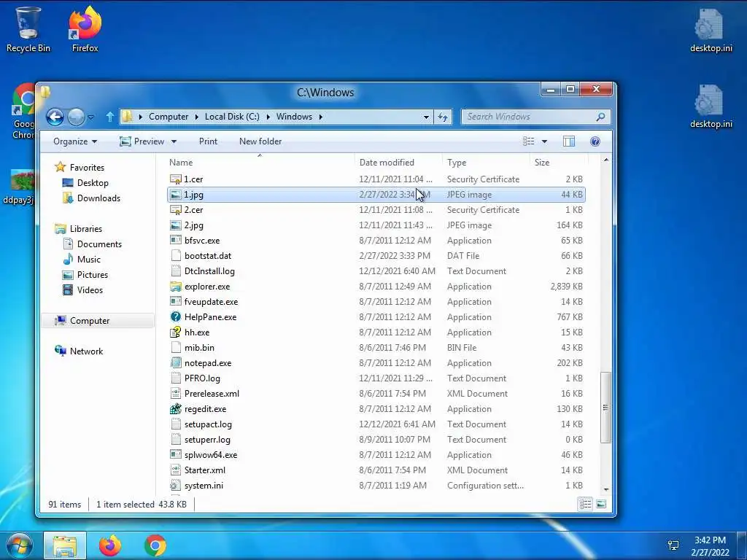Select the Prerelease.xml file icon
This screenshot has height=560, width=747.
(176, 394)
